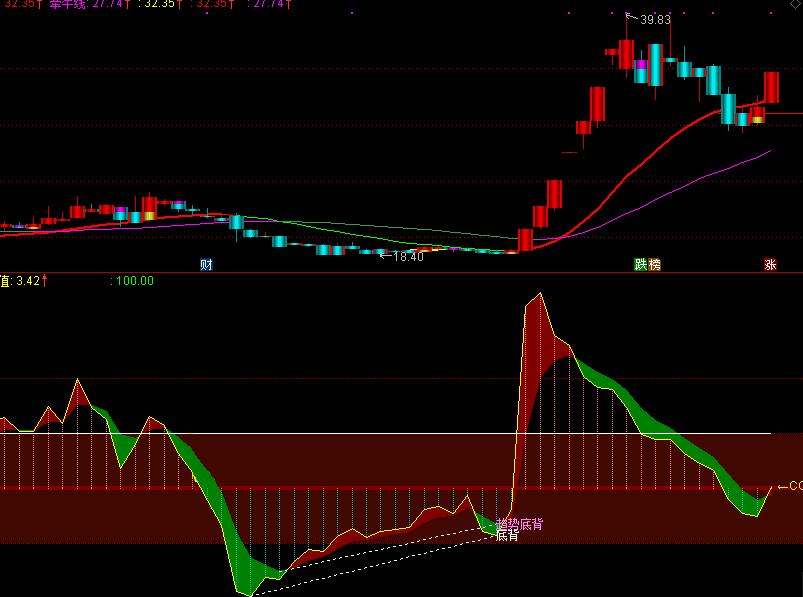
Task: Click the red 涨 event marker
Action: pyautogui.click(x=770, y=265)
